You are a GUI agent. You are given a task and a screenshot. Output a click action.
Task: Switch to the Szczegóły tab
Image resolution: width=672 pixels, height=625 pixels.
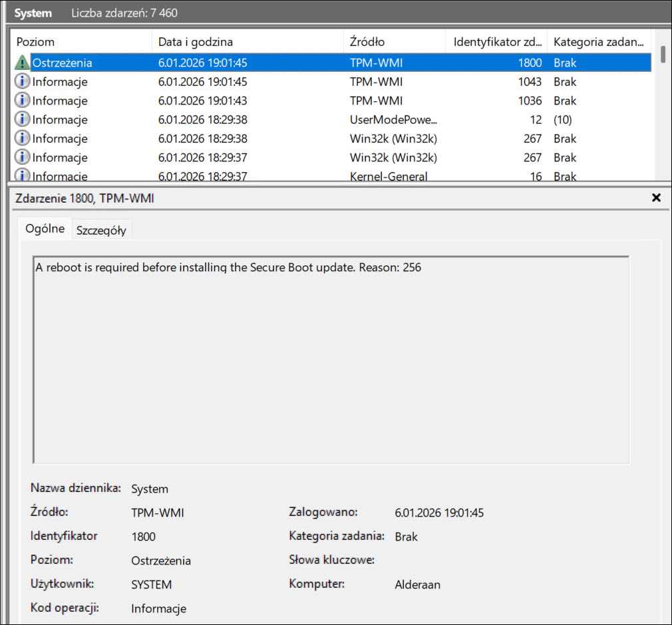click(101, 230)
